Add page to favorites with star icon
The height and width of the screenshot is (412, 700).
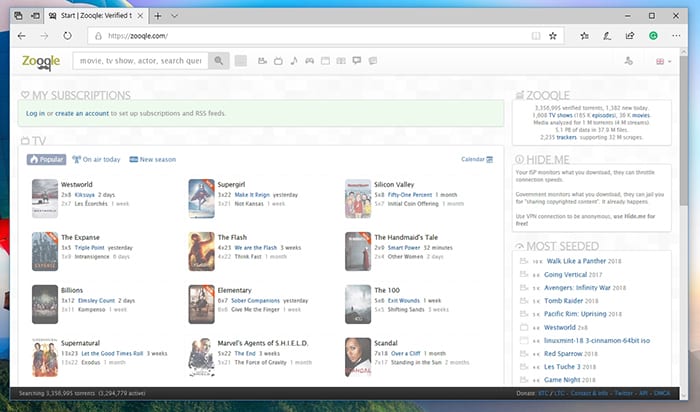[x=553, y=36]
